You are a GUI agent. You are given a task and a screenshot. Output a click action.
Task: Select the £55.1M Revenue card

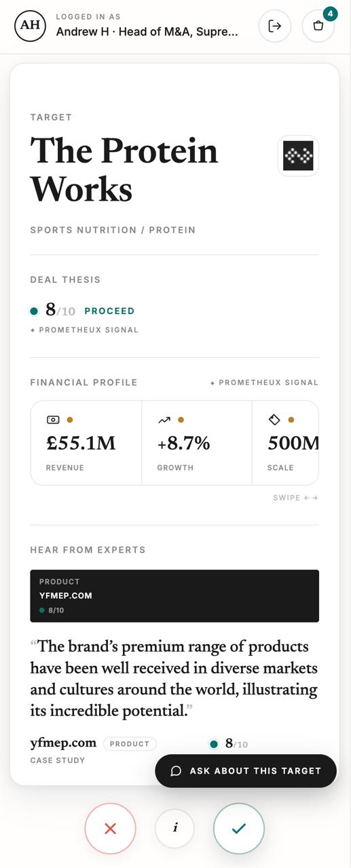click(86, 443)
